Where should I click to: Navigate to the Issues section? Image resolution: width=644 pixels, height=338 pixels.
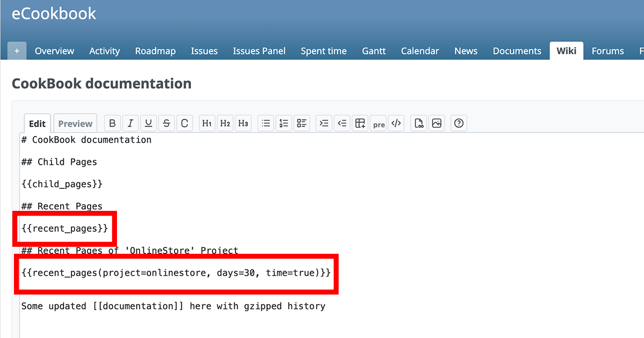point(204,50)
